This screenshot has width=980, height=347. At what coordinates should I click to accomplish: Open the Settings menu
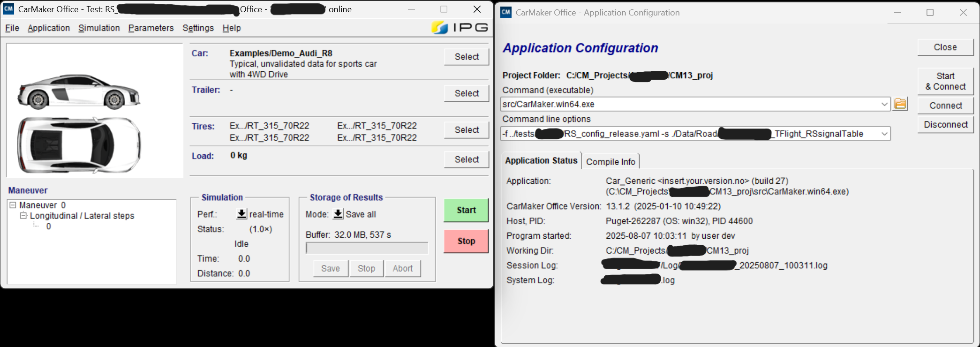198,28
